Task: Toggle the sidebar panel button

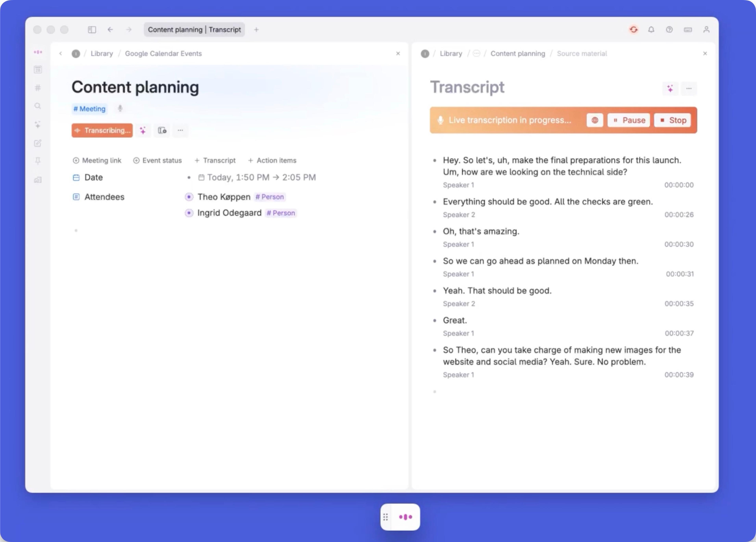Action: click(x=92, y=30)
